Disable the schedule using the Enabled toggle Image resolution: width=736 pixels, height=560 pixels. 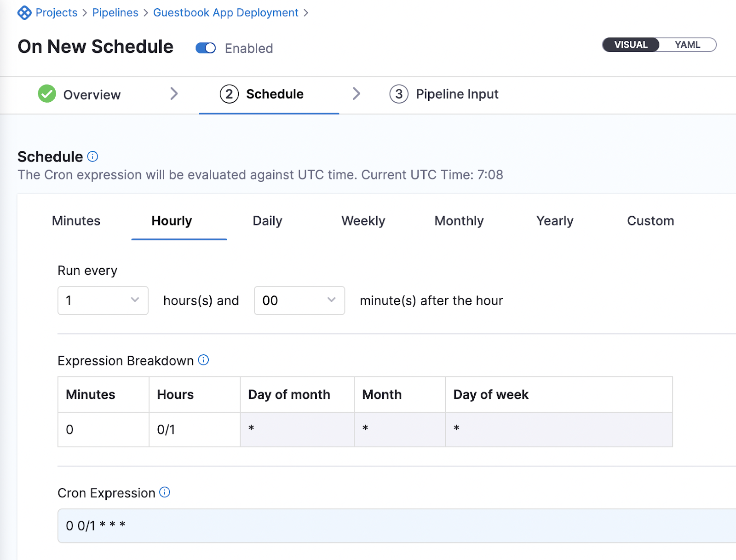click(205, 48)
